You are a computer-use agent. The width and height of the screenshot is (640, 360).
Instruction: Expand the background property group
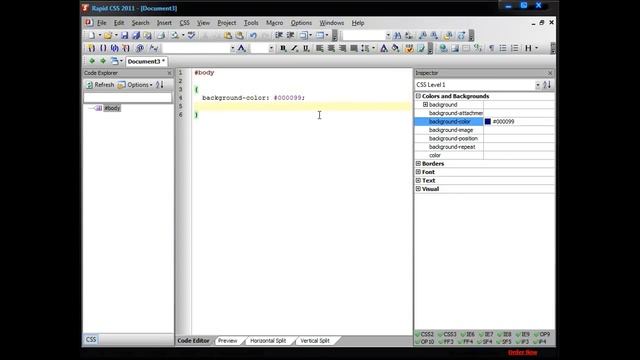click(425, 105)
